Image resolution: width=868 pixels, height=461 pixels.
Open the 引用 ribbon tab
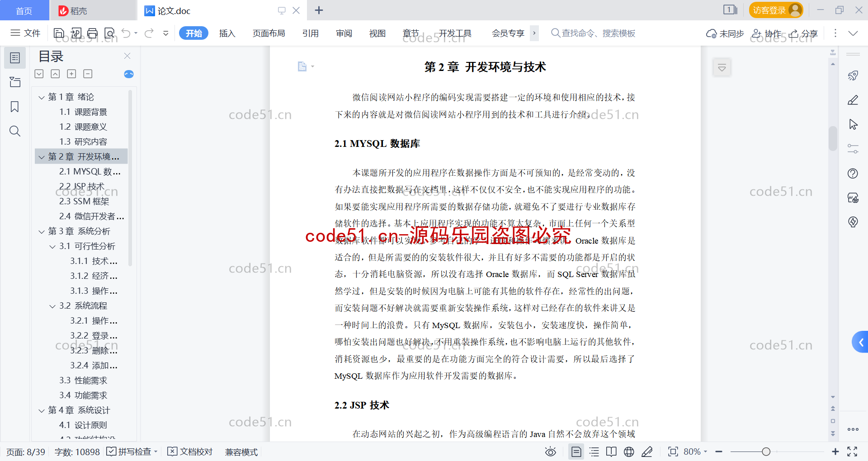point(311,33)
